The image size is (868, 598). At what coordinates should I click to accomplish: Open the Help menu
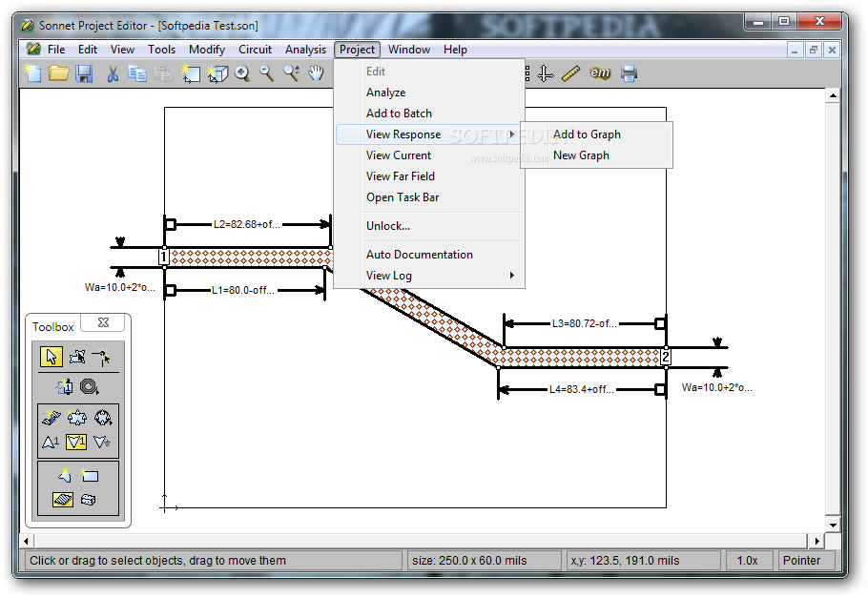point(455,50)
